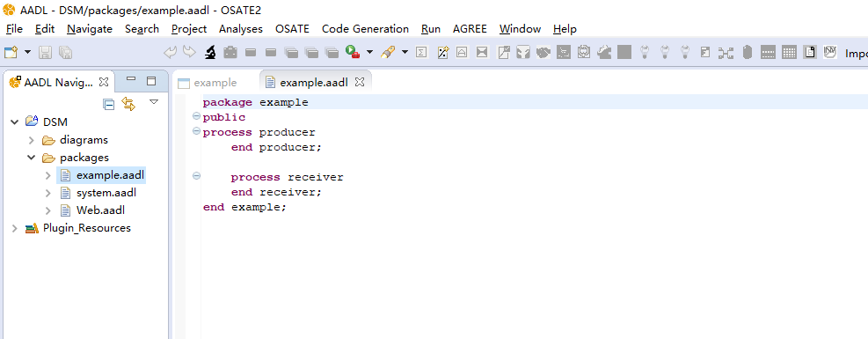Select the diagrams folder row
Image resolution: width=868 pixels, height=339 pixels.
[x=84, y=140]
